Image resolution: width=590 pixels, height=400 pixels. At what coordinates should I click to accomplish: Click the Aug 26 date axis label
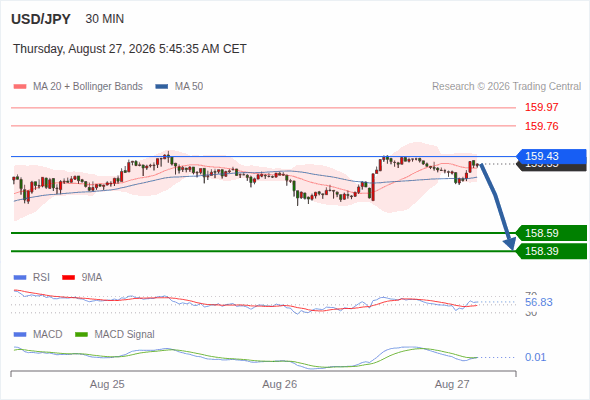click(x=280, y=384)
